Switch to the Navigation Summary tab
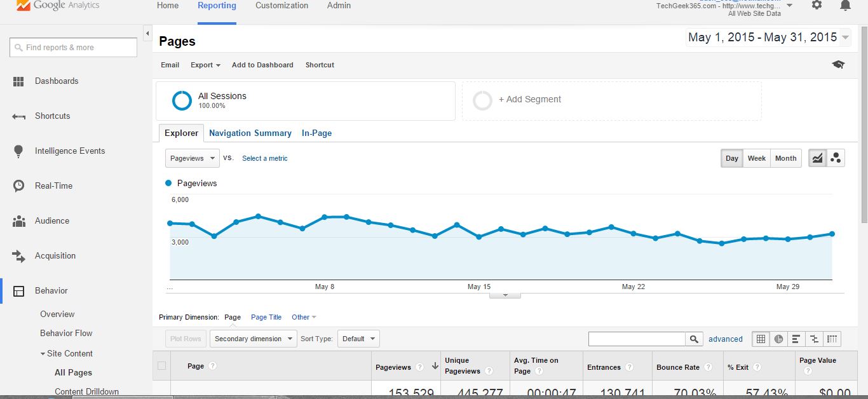 pos(250,133)
